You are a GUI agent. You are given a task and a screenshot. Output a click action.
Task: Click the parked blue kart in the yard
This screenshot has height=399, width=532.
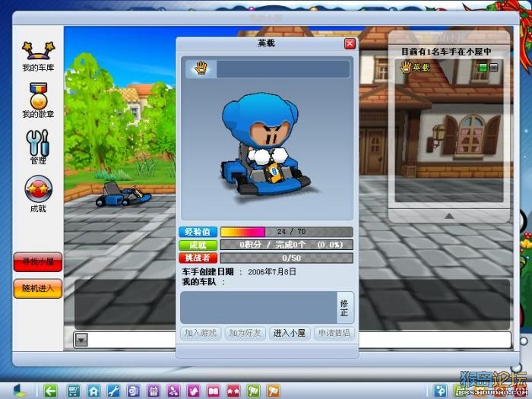(123, 195)
